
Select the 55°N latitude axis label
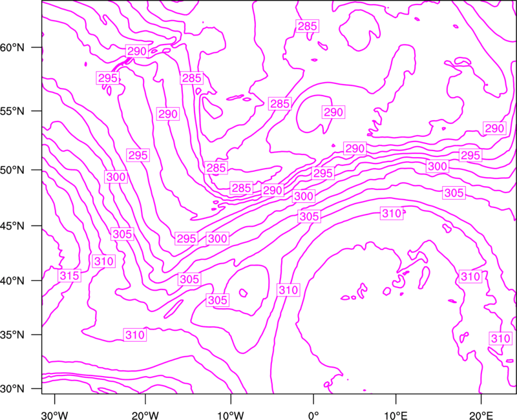[x=12, y=111]
